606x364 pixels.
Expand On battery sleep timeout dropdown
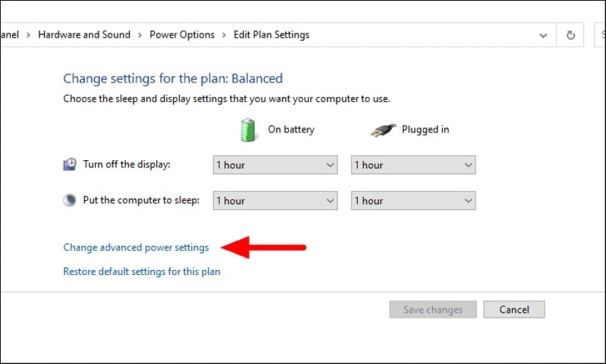[x=275, y=201]
